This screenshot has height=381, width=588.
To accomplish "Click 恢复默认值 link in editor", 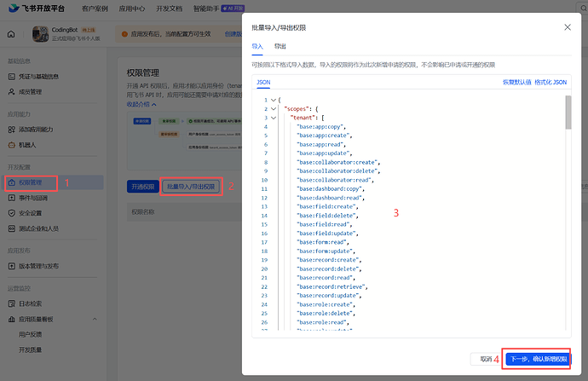I will click(516, 82).
